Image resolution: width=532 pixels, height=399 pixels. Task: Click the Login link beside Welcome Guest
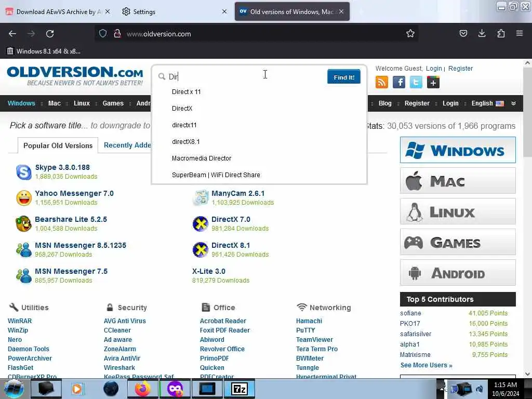[x=434, y=68]
